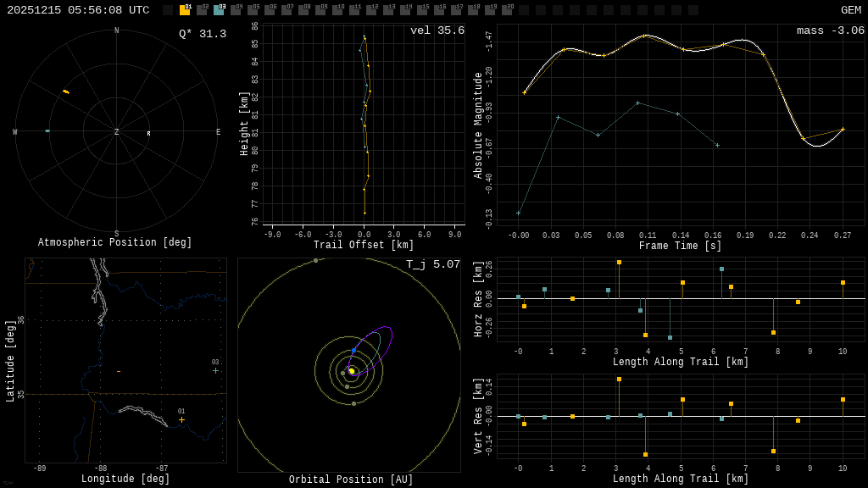Select station 13 box in top strip
868x488 pixels.
click(388, 9)
